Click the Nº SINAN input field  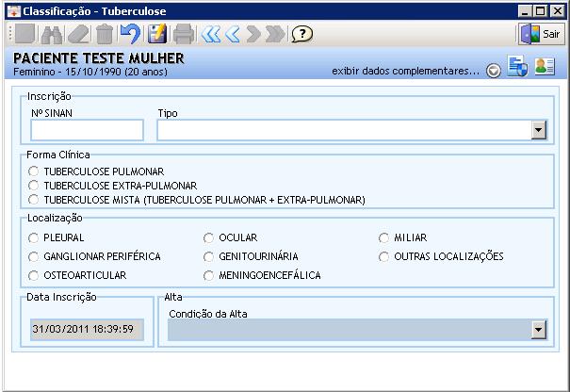87,130
